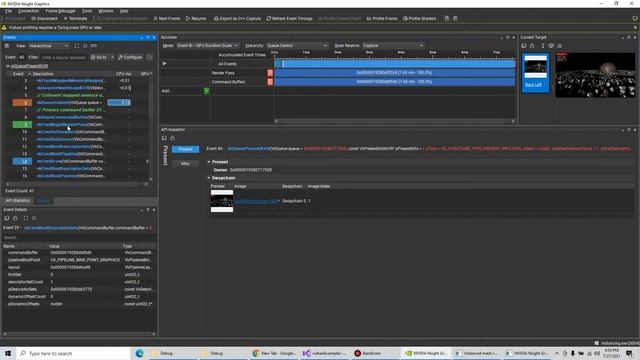Click the clone icon in Current Target toolbar
This screenshot has width=640, height=360.
[x=524, y=46]
